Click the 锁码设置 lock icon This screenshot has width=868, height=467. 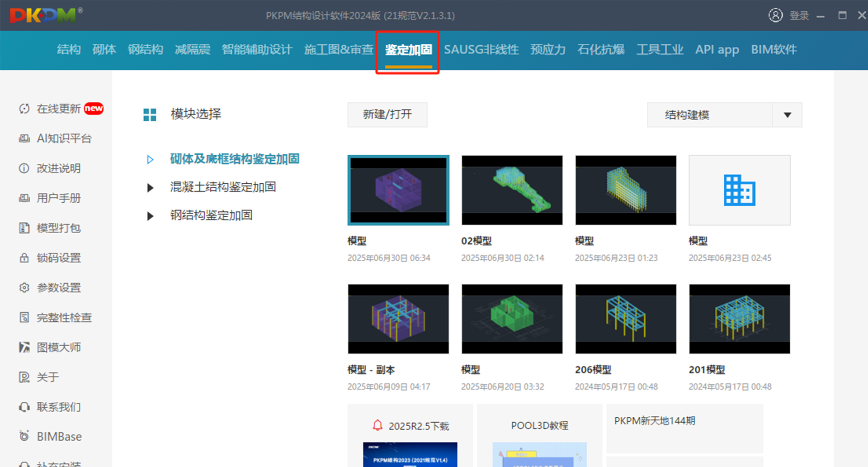tap(24, 258)
